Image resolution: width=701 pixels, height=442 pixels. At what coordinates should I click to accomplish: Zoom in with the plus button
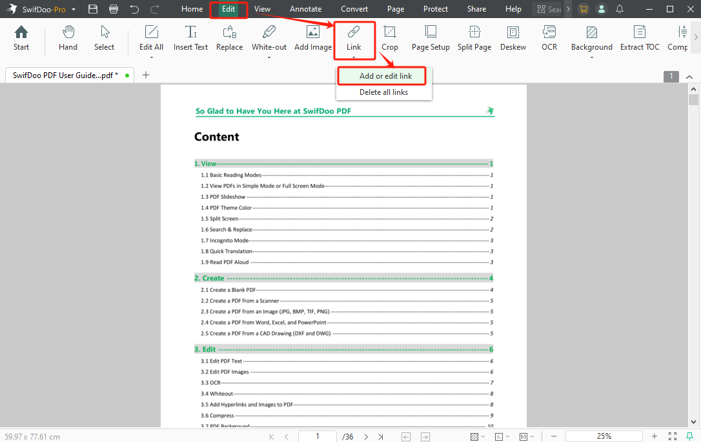pos(655,436)
